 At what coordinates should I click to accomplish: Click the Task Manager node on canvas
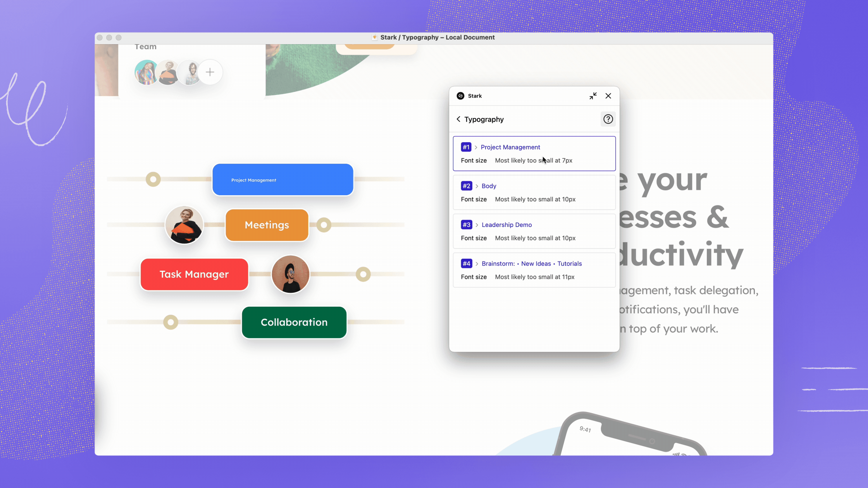point(194,273)
